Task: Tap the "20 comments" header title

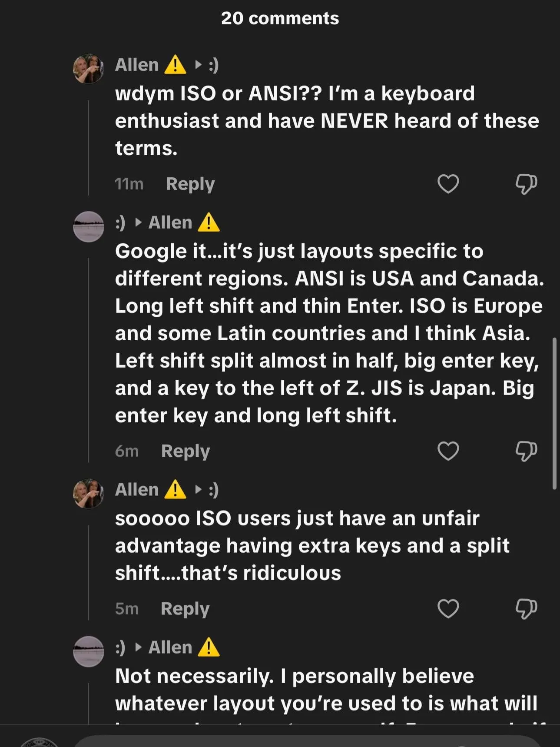Action: pyautogui.click(x=280, y=18)
